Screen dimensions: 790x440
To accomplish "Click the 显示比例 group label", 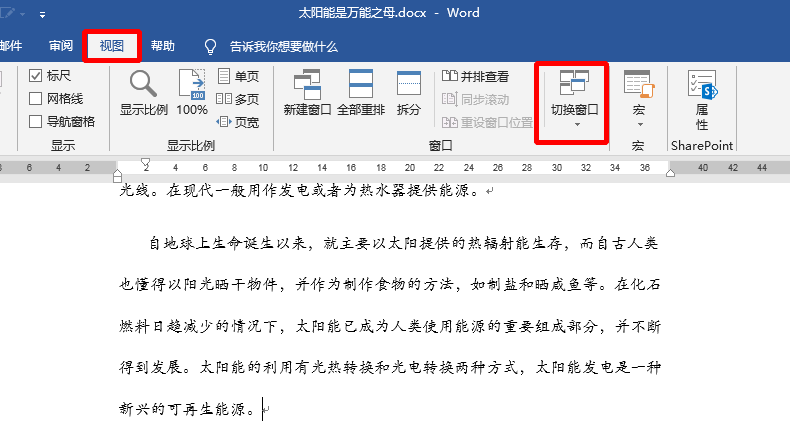I will pyautogui.click(x=191, y=146).
